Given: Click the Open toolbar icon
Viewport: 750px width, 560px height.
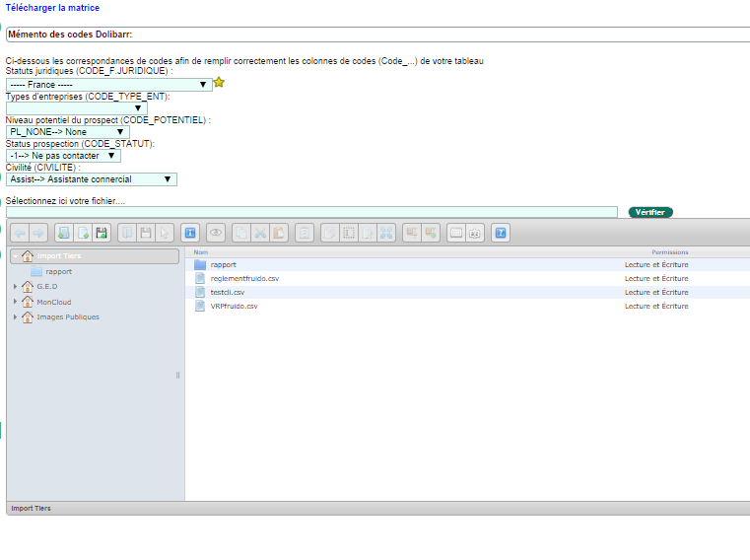Looking at the screenshot, I should click(127, 233).
